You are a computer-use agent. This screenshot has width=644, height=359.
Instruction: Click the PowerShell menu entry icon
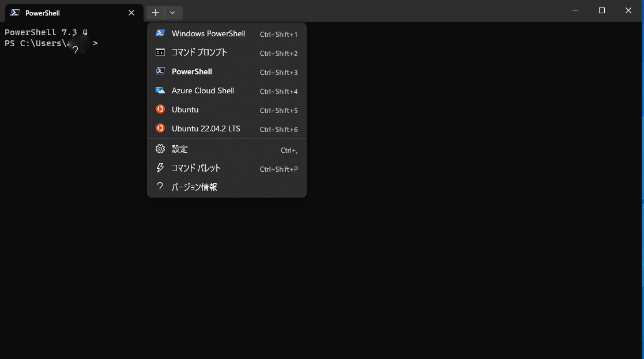(160, 71)
